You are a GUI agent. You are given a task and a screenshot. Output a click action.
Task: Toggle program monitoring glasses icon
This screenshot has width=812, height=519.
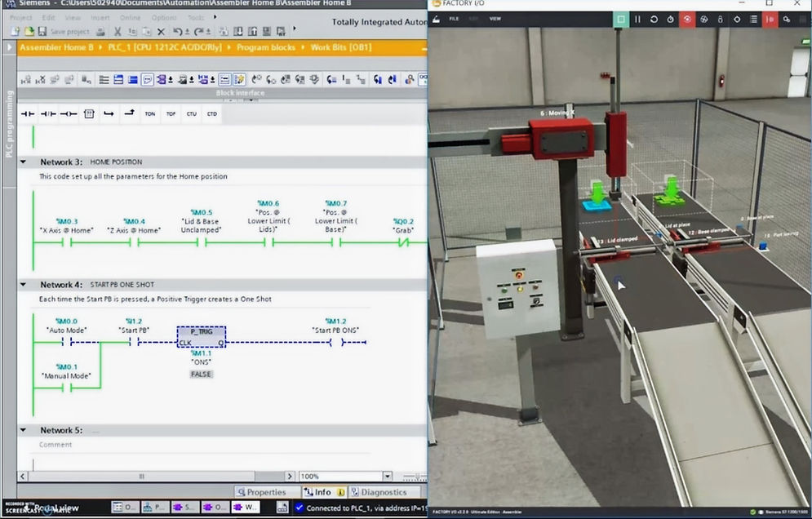[424, 80]
